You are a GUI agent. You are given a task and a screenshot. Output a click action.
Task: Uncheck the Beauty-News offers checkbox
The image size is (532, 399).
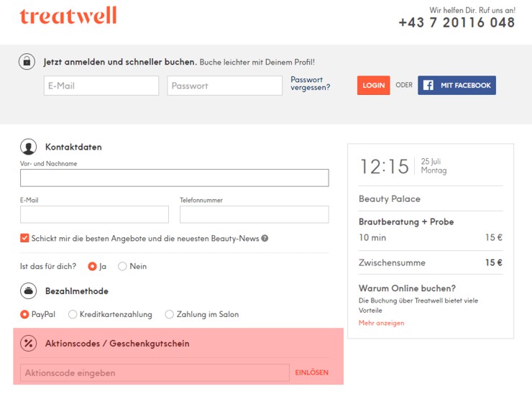click(x=24, y=238)
